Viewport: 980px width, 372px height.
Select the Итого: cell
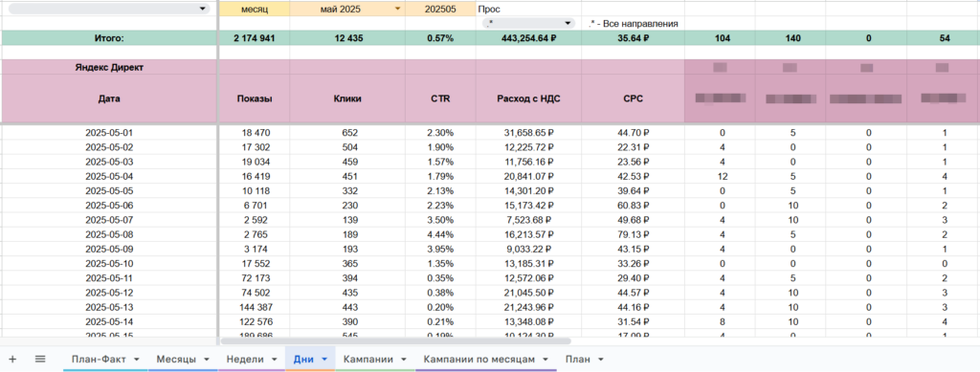[108, 38]
